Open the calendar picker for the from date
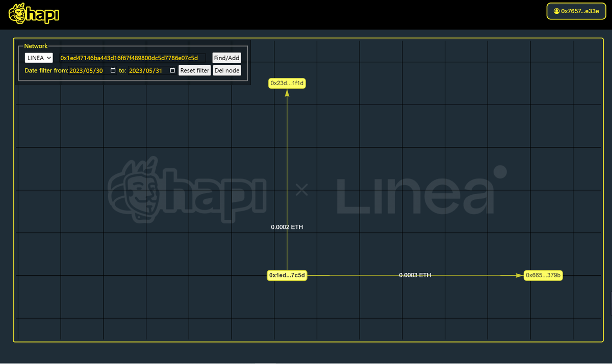This screenshot has width=612, height=364. tap(113, 70)
